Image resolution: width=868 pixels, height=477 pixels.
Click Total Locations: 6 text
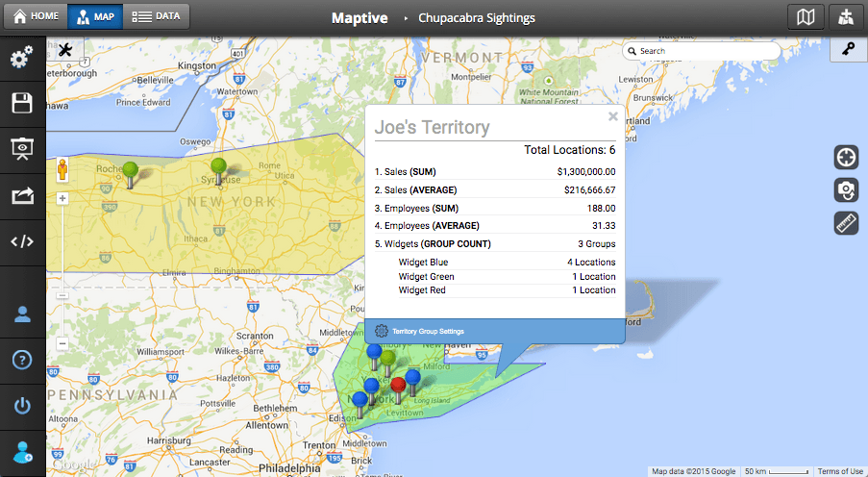tap(570, 150)
